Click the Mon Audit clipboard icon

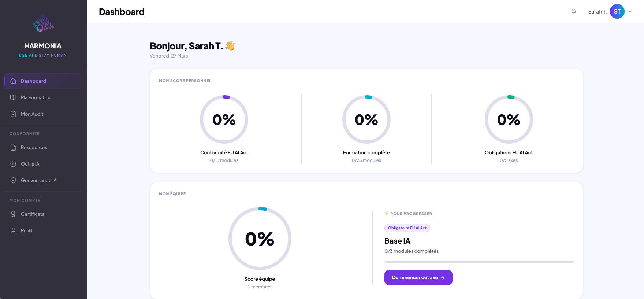coord(13,114)
